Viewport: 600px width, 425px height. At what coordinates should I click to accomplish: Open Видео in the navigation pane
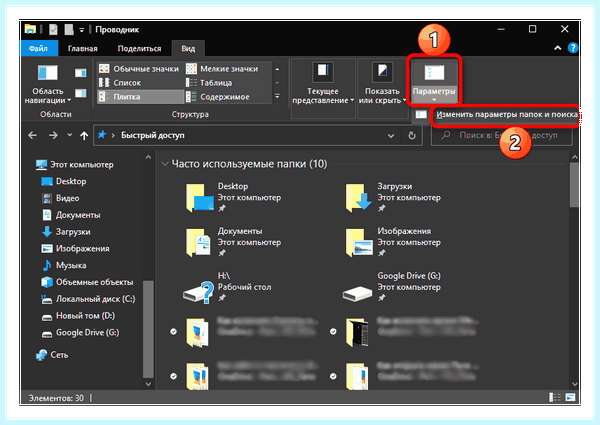[x=60, y=198]
